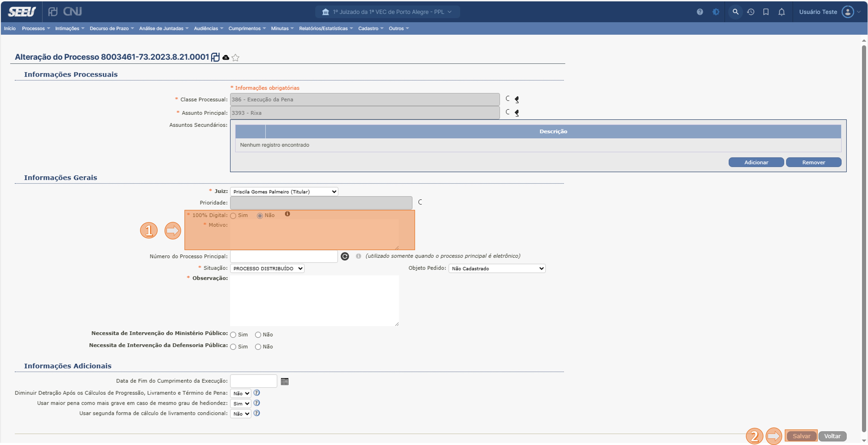This screenshot has width=868, height=445.
Task: Click the eraser icon beside Assunto Principal
Action: pyautogui.click(x=516, y=113)
